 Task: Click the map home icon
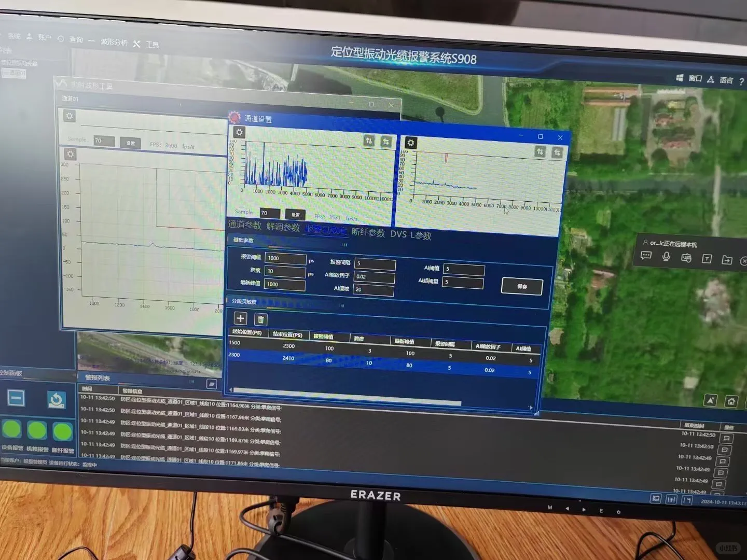731,401
